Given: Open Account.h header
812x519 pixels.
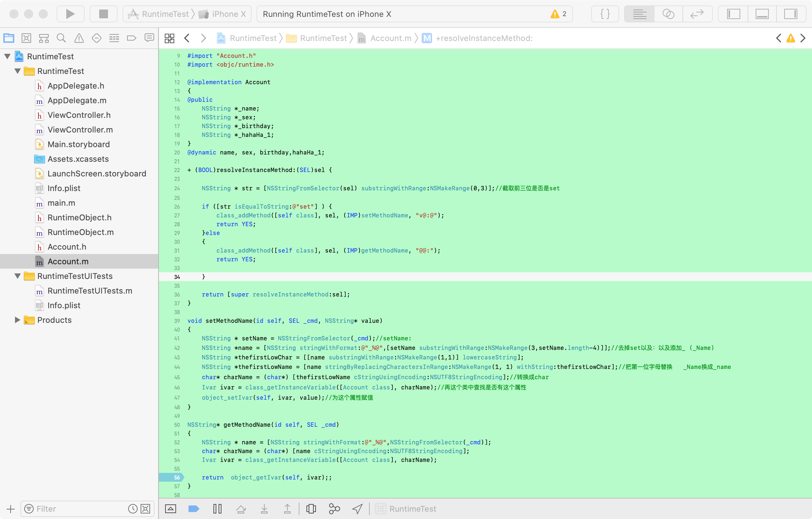Looking at the screenshot, I should click(x=67, y=247).
